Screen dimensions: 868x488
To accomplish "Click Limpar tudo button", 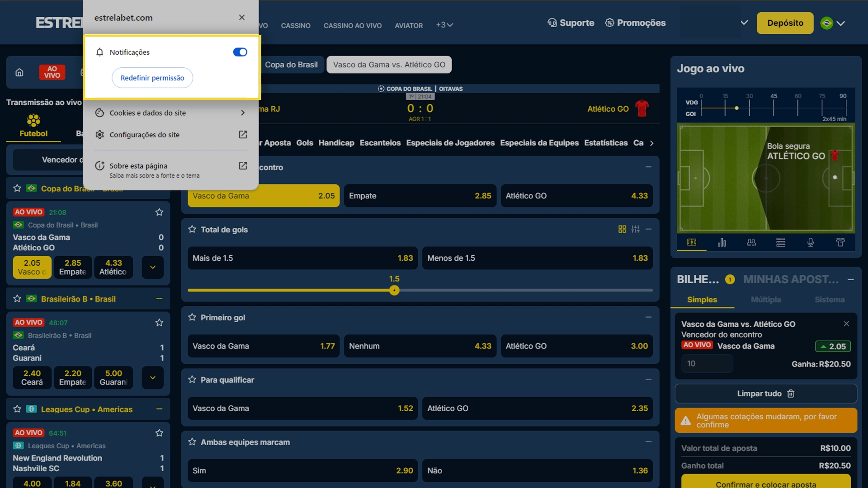I will click(x=766, y=394).
